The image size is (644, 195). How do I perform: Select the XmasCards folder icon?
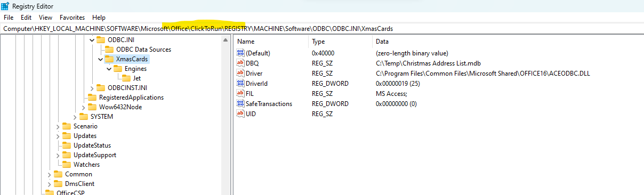coord(109,59)
